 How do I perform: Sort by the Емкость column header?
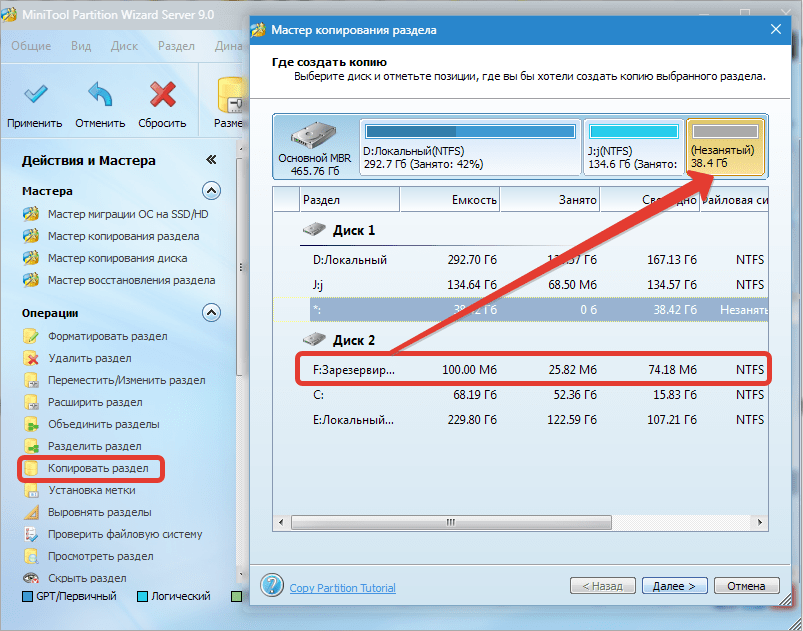click(x=450, y=200)
